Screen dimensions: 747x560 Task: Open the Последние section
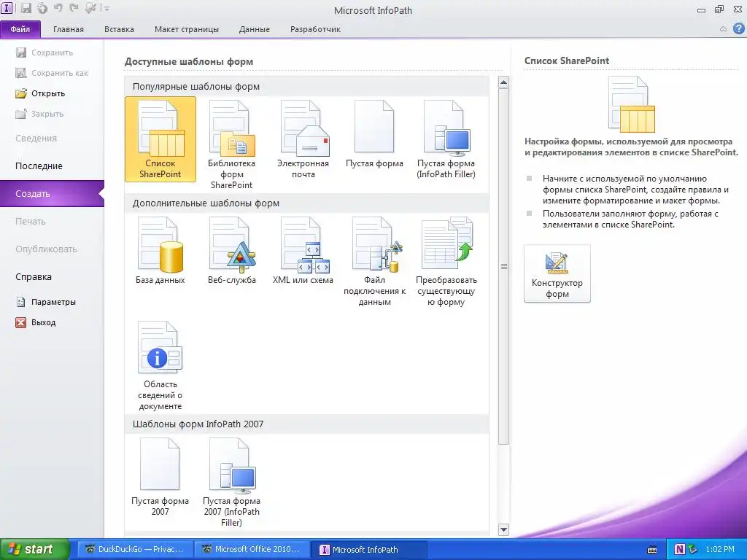[52, 166]
